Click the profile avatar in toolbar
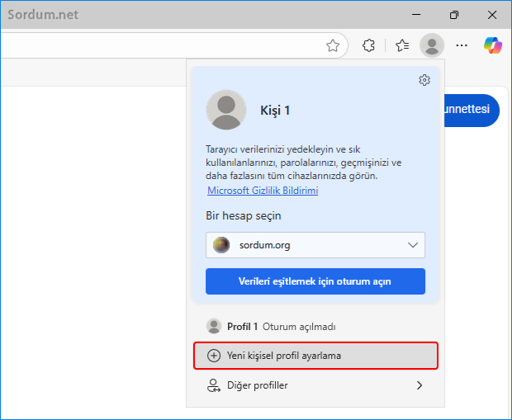The width and height of the screenshot is (512, 420). (x=432, y=45)
